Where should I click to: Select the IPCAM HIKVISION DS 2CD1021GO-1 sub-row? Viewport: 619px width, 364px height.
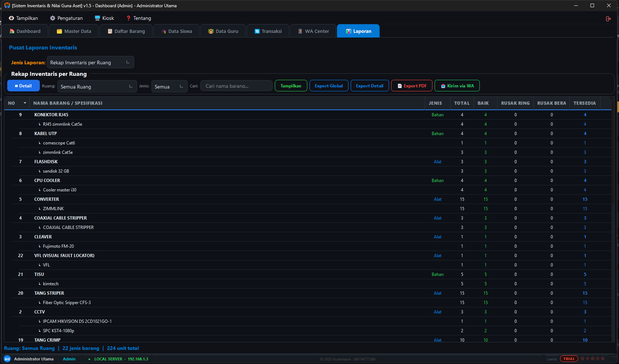point(308,321)
